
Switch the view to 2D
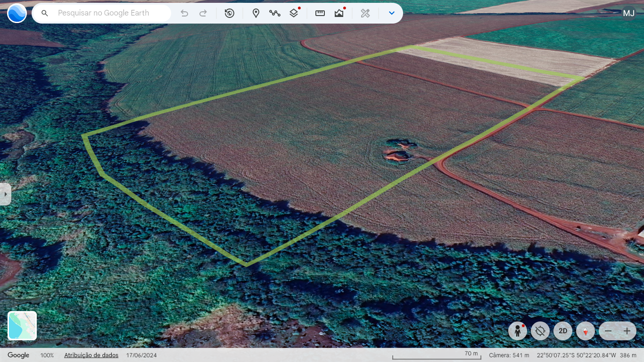coord(563,331)
